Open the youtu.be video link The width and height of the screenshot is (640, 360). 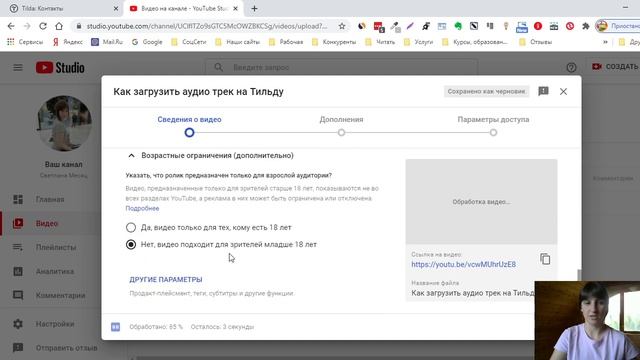click(463, 264)
